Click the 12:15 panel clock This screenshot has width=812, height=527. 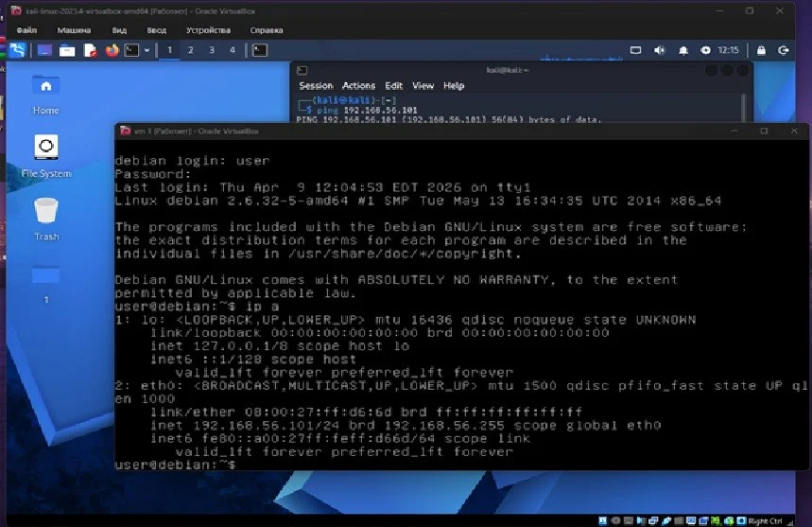pyautogui.click(x=728, y=50)
